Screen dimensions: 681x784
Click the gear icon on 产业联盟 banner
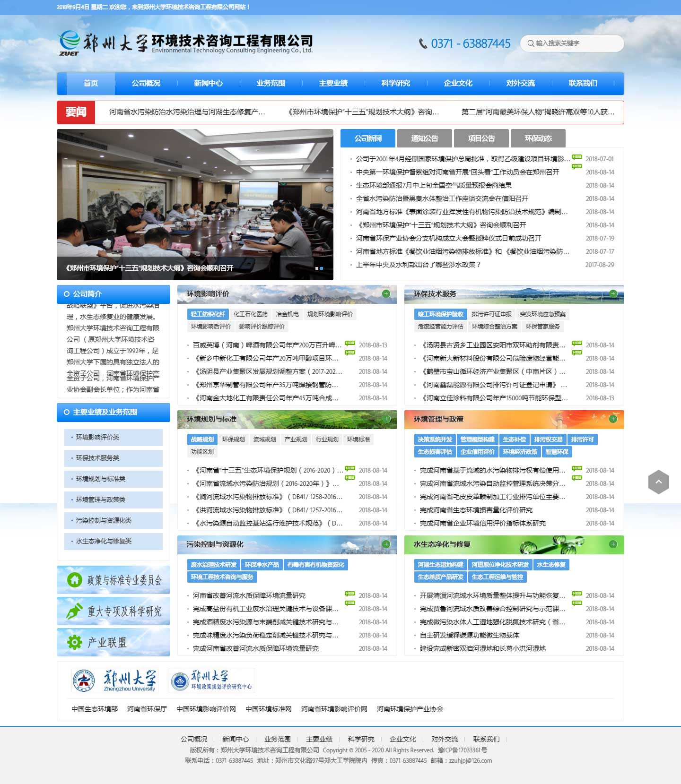[75, 642]
